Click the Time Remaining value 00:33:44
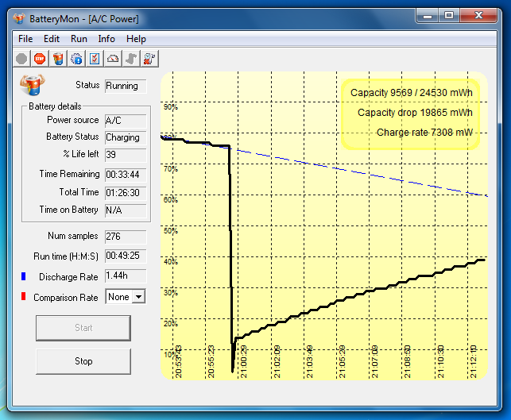 tap(126, 175)
